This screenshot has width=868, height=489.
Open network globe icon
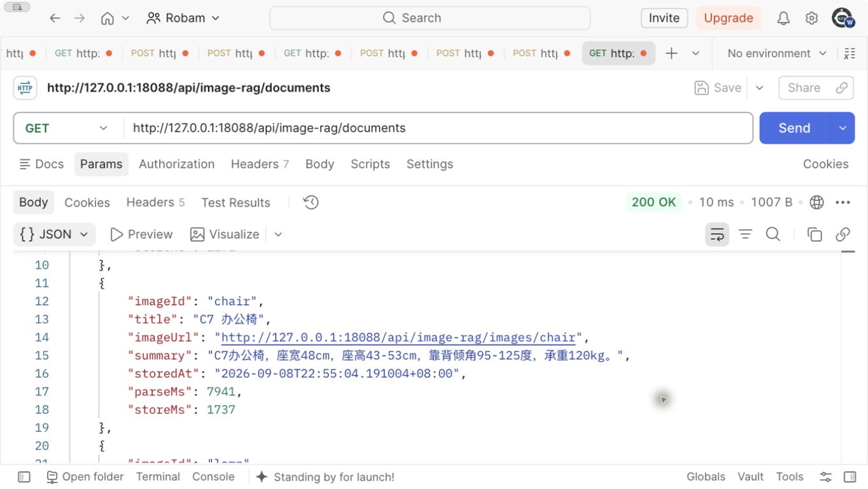[x=816, y=202]
